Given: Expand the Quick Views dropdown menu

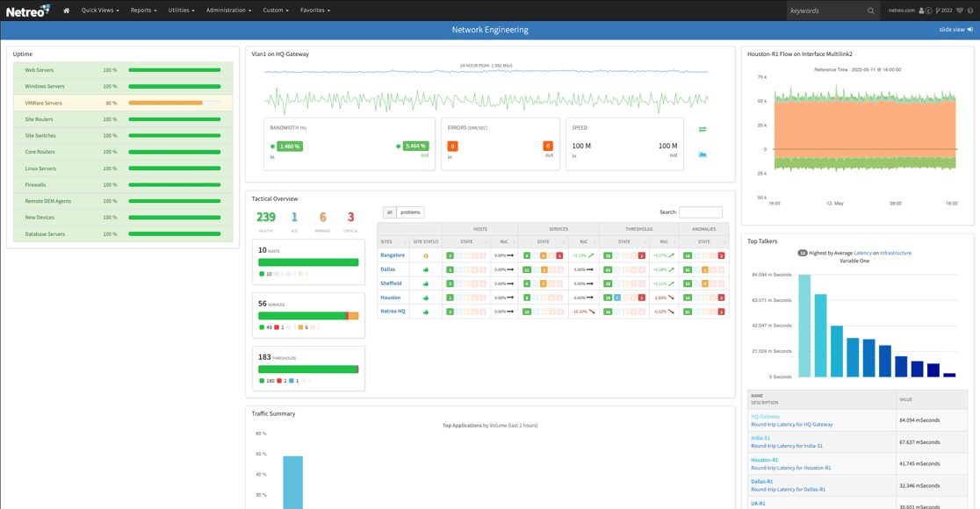Looking at the screenshot, I should pyautogui.click(x=99, y=11).
